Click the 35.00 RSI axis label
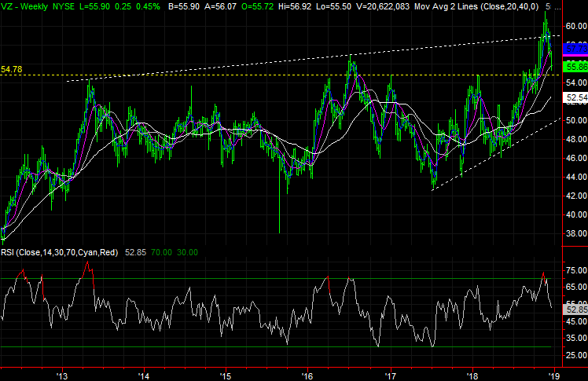The height and width of the screenshot is (381, 588). 576,339
